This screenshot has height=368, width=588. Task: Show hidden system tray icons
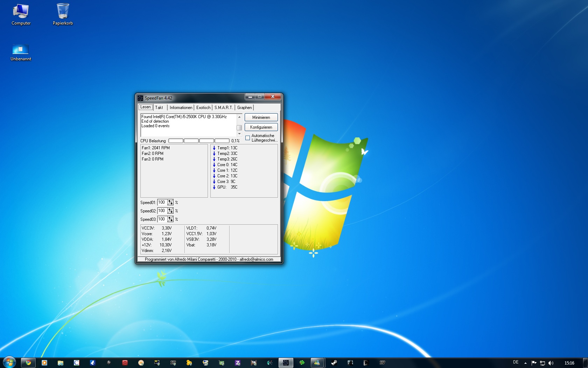[525, 363]
